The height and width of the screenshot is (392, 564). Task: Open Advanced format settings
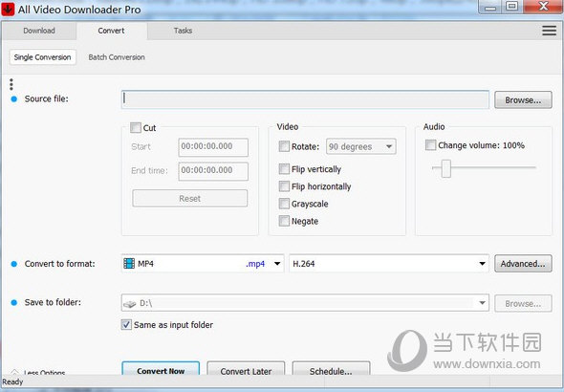pos(523,264)
